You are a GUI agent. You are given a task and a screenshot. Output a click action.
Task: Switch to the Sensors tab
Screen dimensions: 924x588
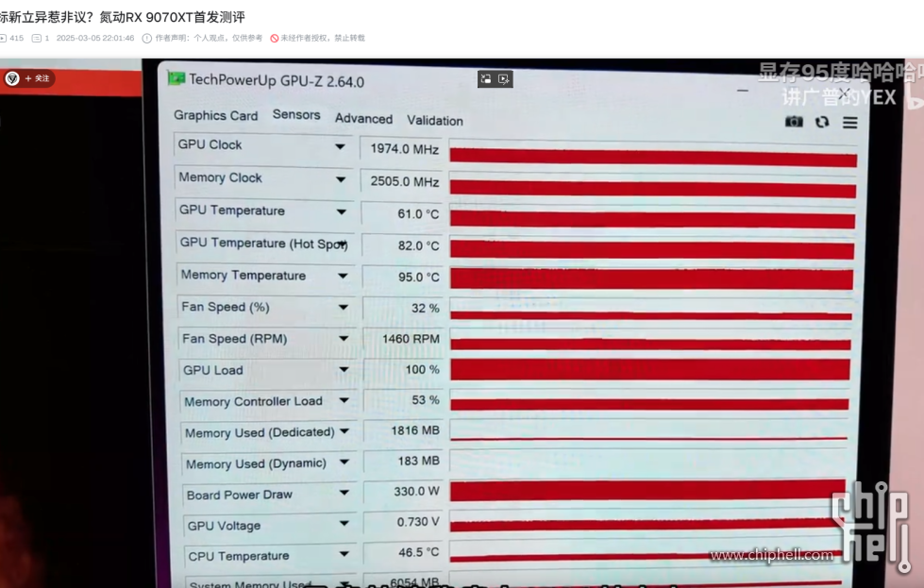[x=296, y=115]
